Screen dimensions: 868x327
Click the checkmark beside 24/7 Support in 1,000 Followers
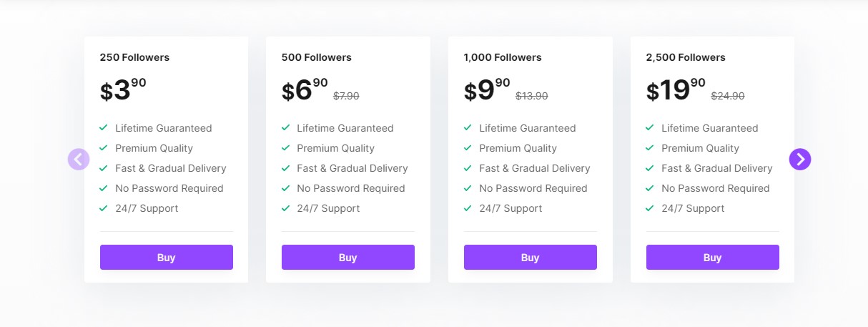pos(468,208)
